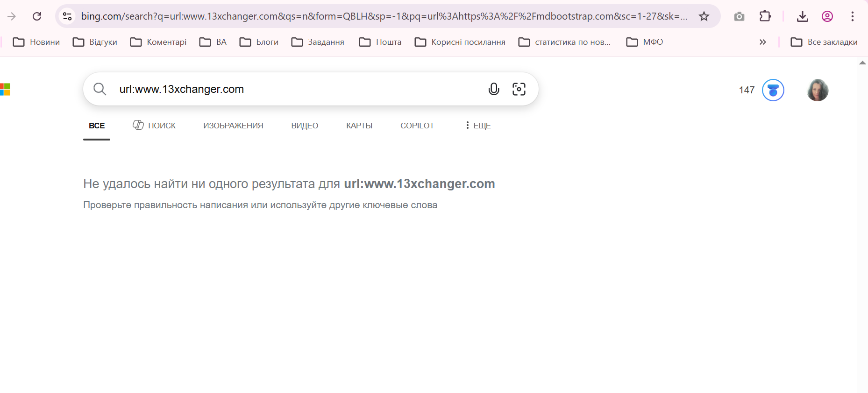Open the Коментарі bookmarks folder
The image size is (868, 393).
point(158,42)
